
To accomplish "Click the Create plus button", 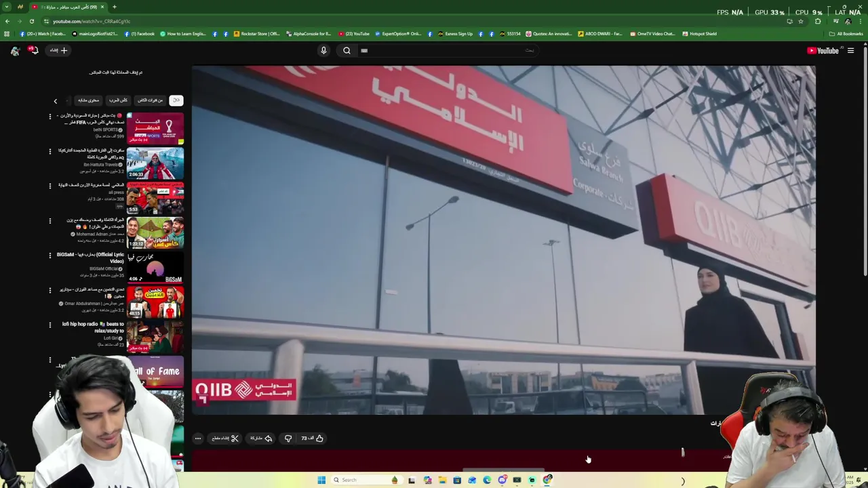I will point(59,50).
